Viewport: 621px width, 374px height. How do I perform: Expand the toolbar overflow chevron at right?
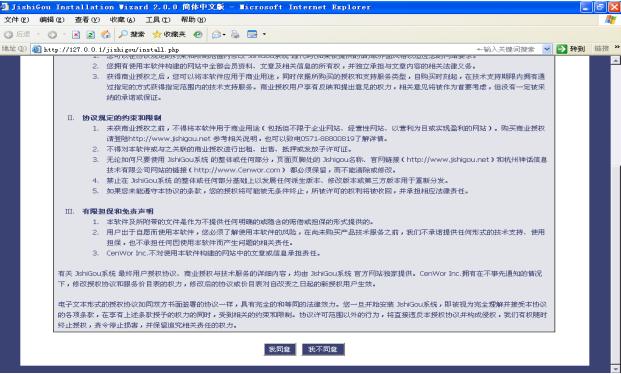[x=617, y=48]
